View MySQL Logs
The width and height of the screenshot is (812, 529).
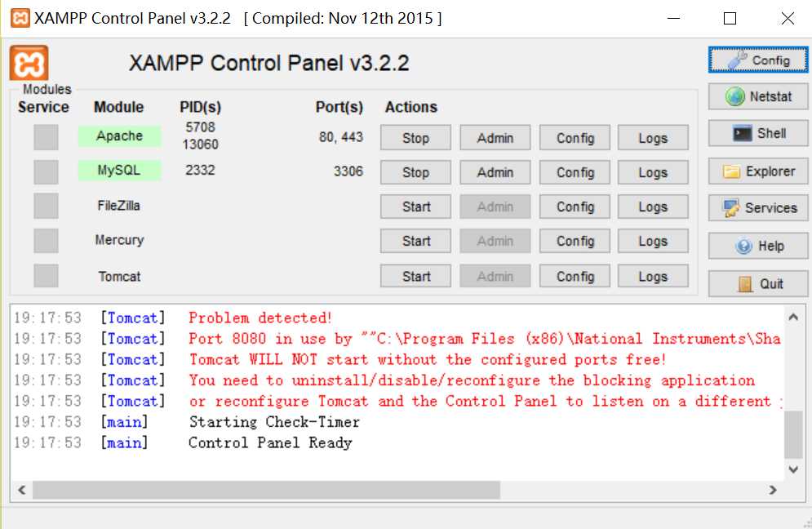click(653, 172)
